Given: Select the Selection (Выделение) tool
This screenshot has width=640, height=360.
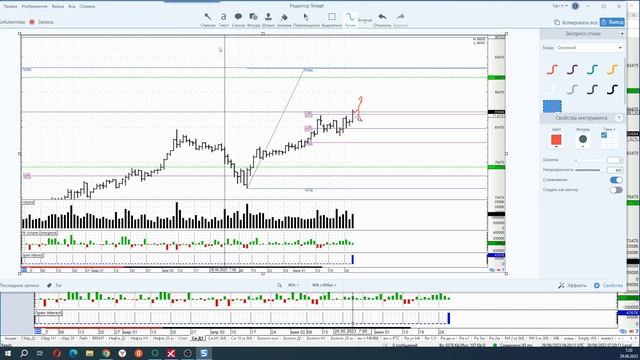Looking at the screenshot, I should coord(332,19).
